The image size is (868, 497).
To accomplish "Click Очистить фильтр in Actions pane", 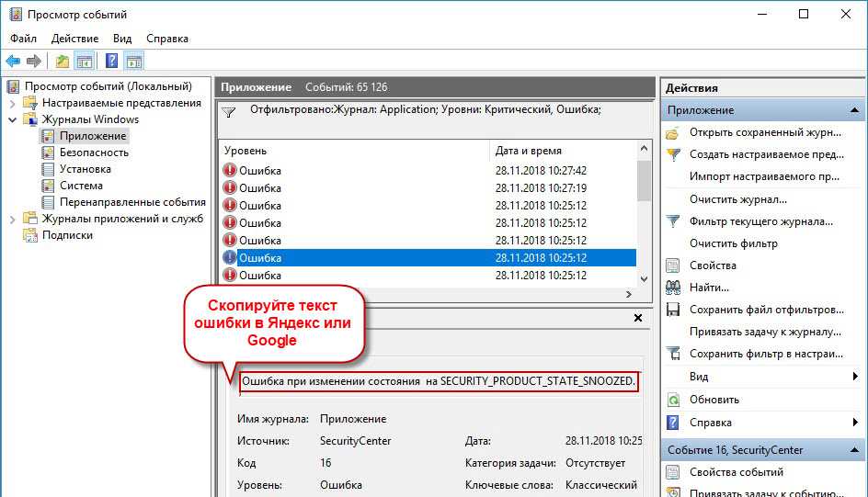I will [x=733, y=243].
